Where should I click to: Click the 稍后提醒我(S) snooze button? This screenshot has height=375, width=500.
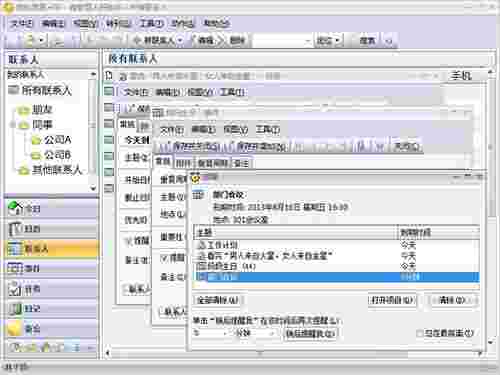tap(310, 333)
